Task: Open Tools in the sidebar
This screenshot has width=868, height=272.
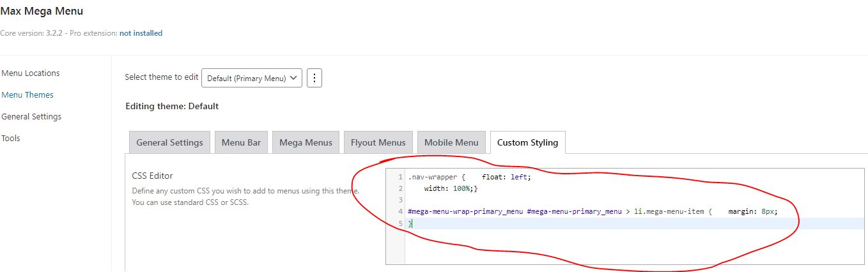Action: tap(11, 138)
